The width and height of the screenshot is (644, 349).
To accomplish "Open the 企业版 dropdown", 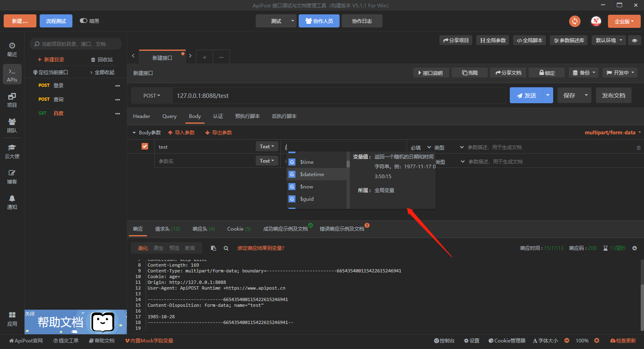I will [624, 21].
